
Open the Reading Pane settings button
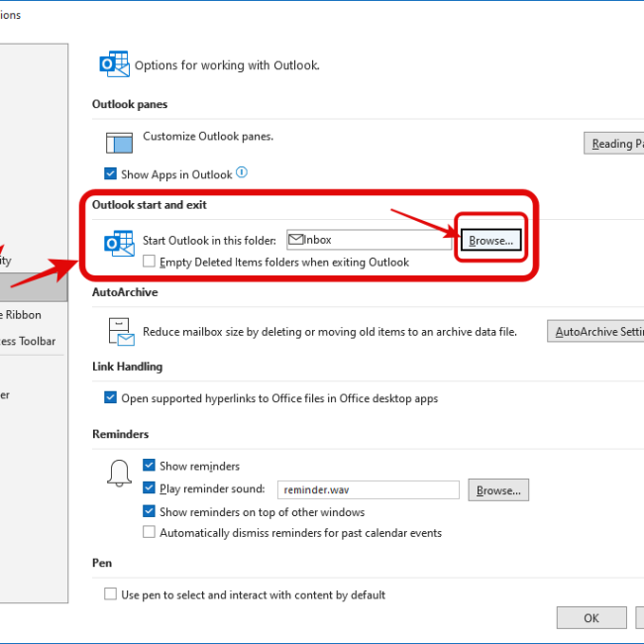point(613,144)
